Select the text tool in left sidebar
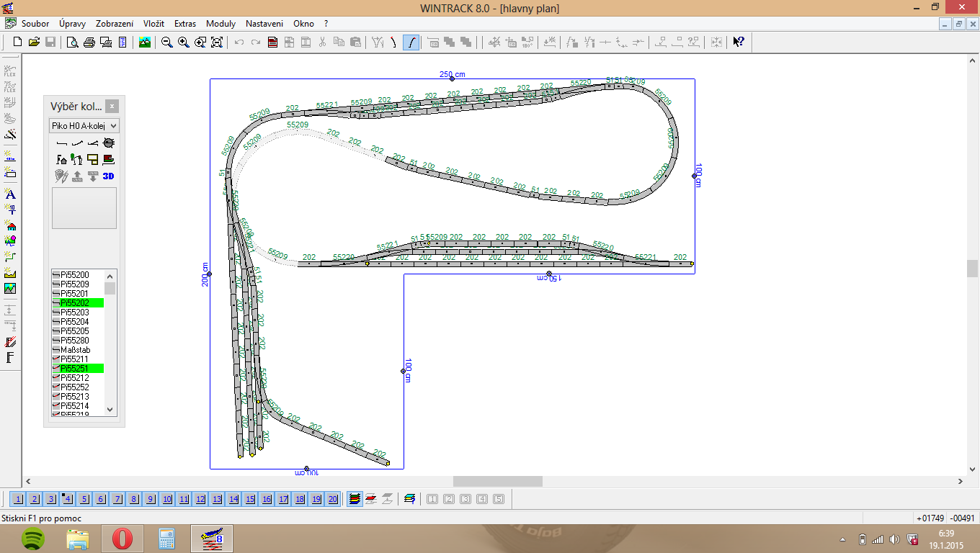Screen dimensions: 980x553 [x=10, y=194]
